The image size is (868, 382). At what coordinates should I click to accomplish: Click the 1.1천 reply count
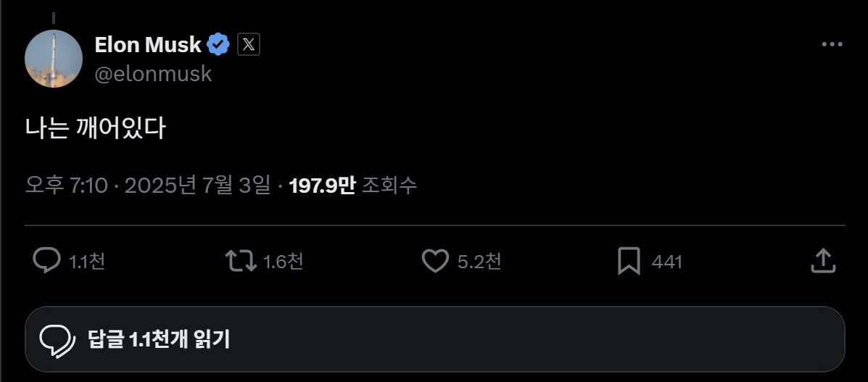tap(87, 261)
